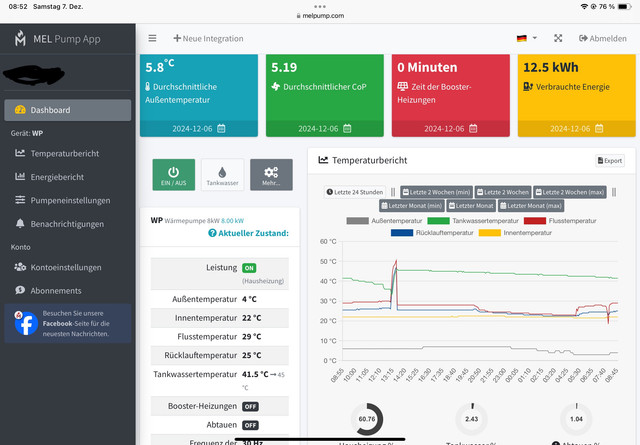Click thermometer icon on temperature card
Viewport: 640px width, 445px height.
pyautogui.click(x=148, y=87)
